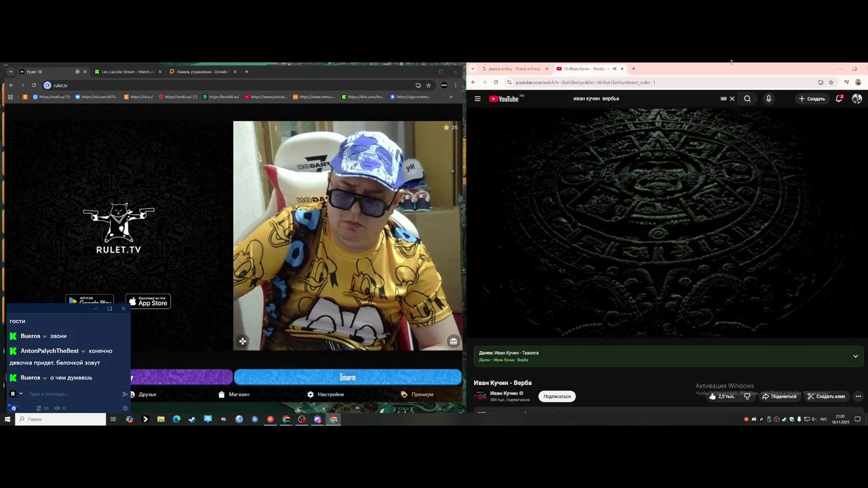
Task: Open the YouTube notifications bell
Action: (x=839, y=98)
